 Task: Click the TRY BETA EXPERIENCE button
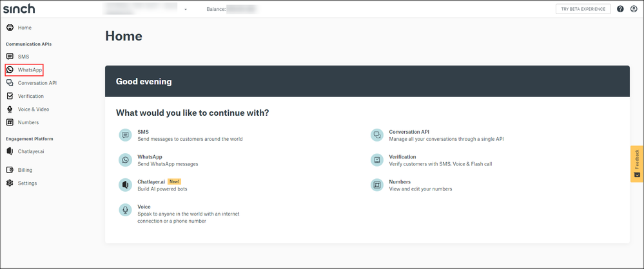pyautogui.click(x=583, y=9)
